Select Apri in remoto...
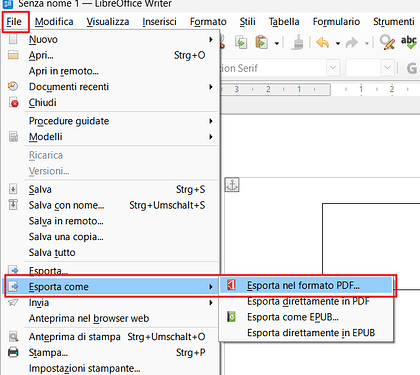 pyautogui.click(x=111, y=71)
